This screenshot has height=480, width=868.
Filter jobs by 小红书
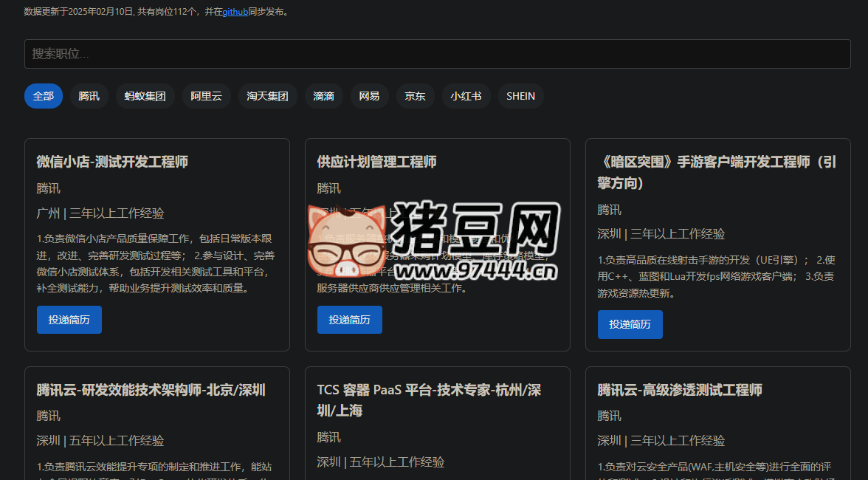[x=466, y=96]
